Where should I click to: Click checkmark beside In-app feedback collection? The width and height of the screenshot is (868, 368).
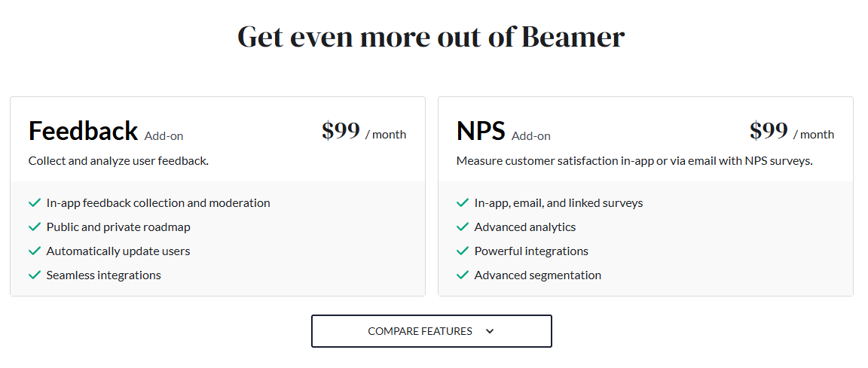click(x=34, y=202)
